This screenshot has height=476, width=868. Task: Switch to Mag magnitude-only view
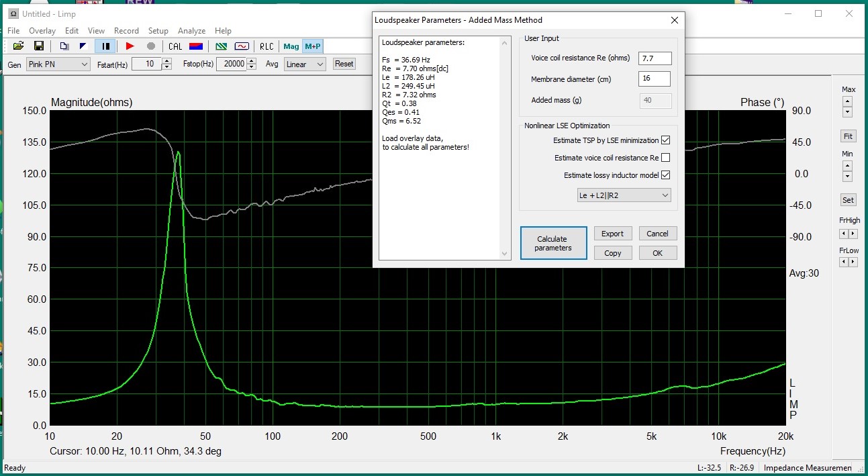pyautogui.click(x=291, y=46)
